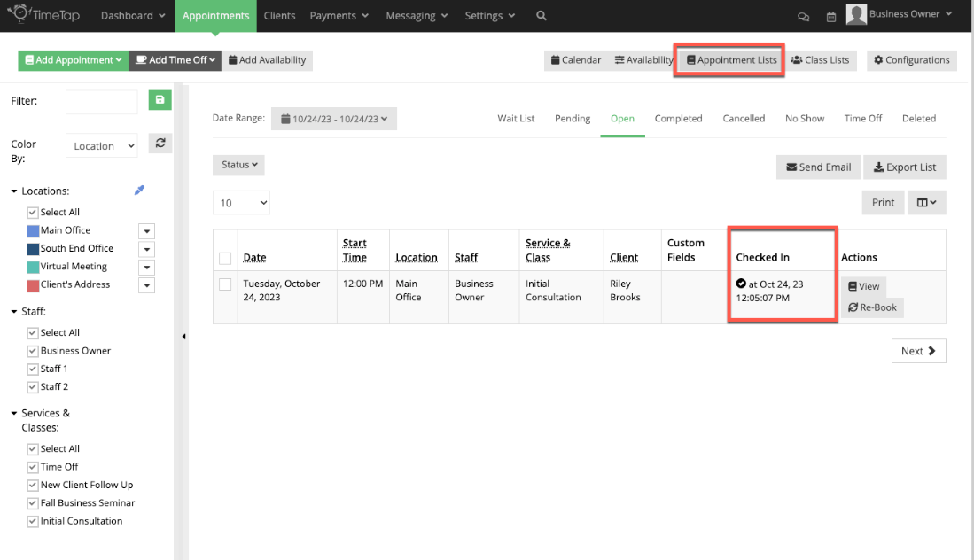Open the search icon in the top navigation
This screenshot has height=560, width=974.
point(541,15)
